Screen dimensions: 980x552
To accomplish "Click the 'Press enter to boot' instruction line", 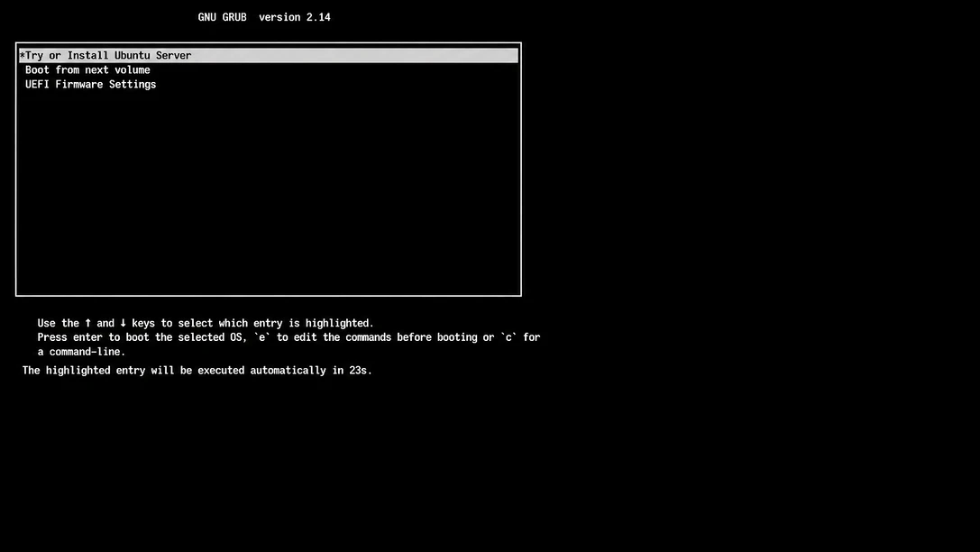I will click(289, 337).
